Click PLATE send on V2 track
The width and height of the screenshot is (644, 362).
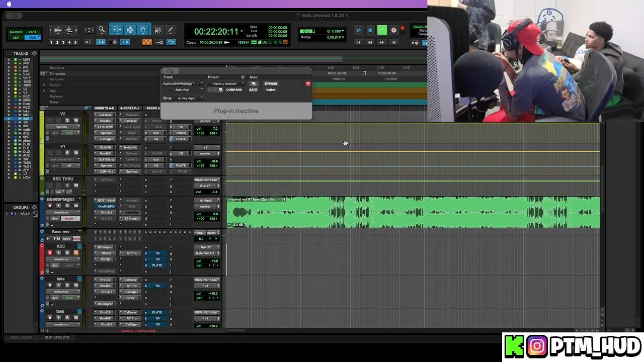(x=181, y=139)
